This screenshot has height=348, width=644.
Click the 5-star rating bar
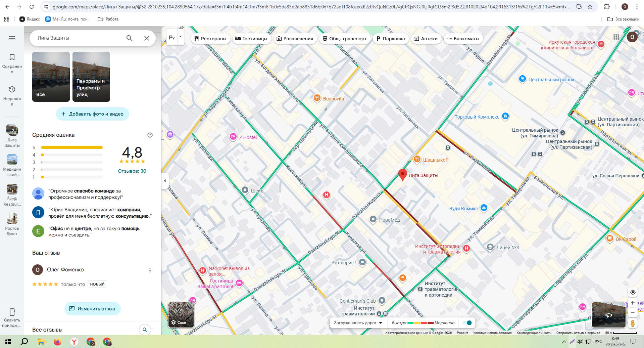click(71, 147)
